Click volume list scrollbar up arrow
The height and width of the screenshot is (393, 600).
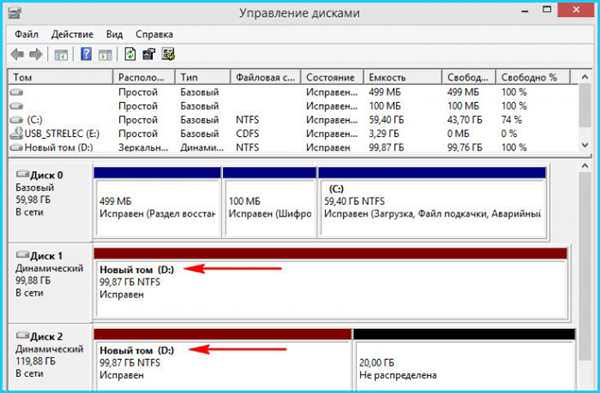pyautogui.click(x=585, y=77)
